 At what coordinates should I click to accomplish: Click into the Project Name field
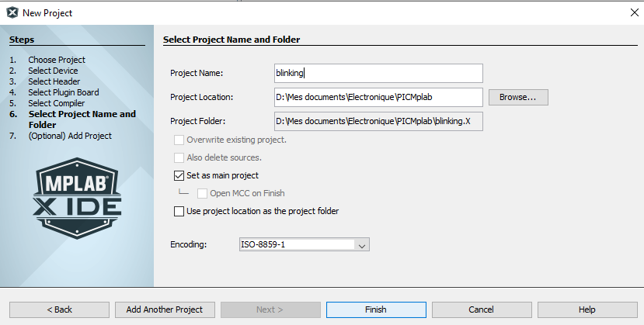[378, 73]
